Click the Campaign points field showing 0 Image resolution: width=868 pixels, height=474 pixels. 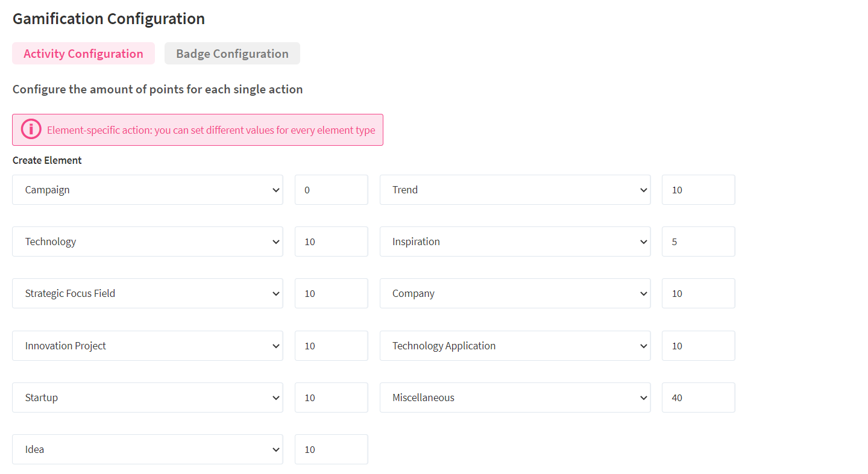331,190
